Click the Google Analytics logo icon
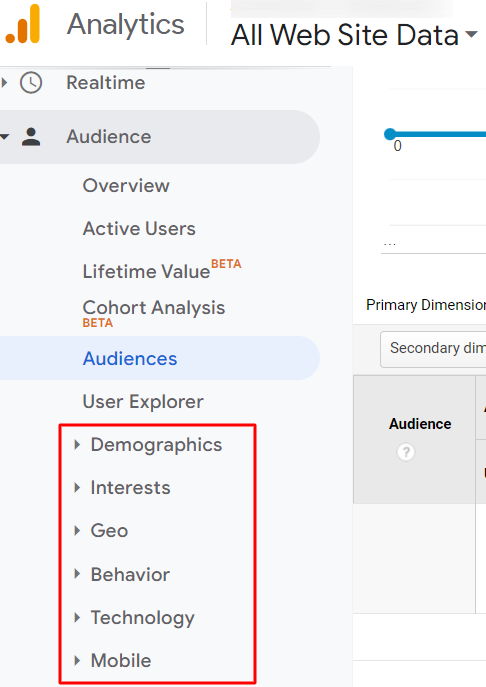Image resolution: width=486 pixels, height=687 pixels. (x=23, y=24)
